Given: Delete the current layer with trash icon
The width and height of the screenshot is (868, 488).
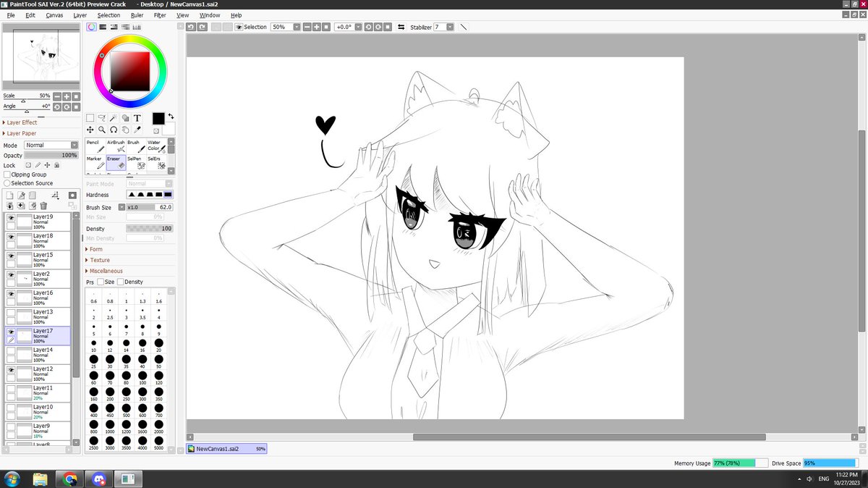Looking at the screenshot, I should (43, 206).
